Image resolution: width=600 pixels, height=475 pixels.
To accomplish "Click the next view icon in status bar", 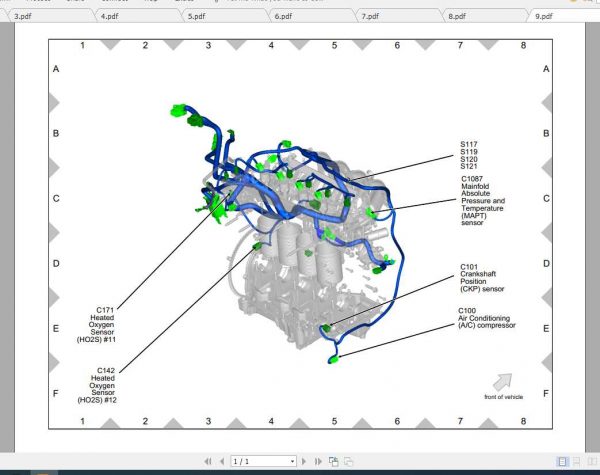I will click(x=348, y=462).
